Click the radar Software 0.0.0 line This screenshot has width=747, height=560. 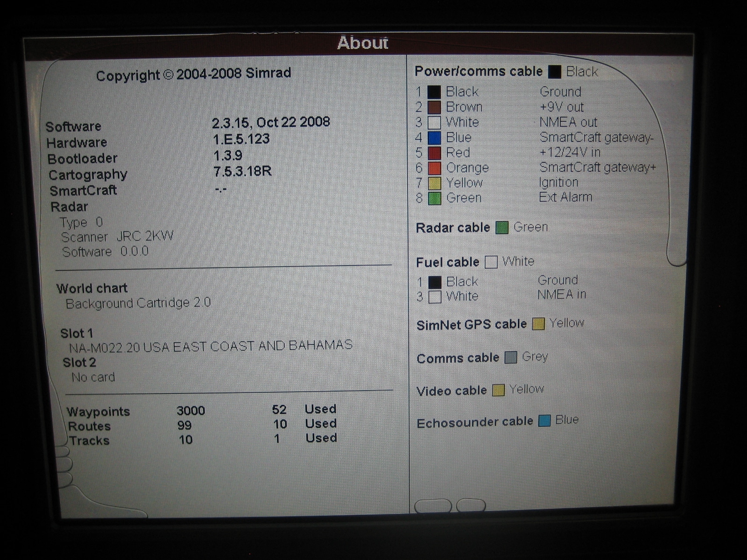point(106,252)
